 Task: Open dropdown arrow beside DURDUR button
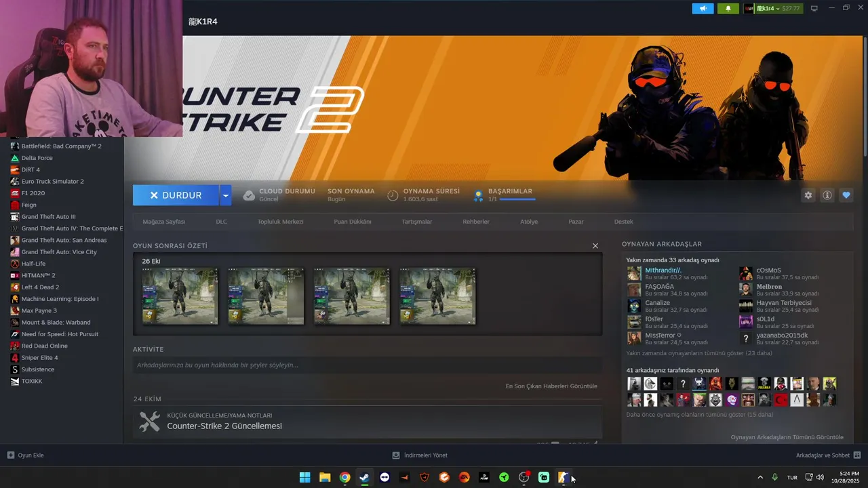226,195
